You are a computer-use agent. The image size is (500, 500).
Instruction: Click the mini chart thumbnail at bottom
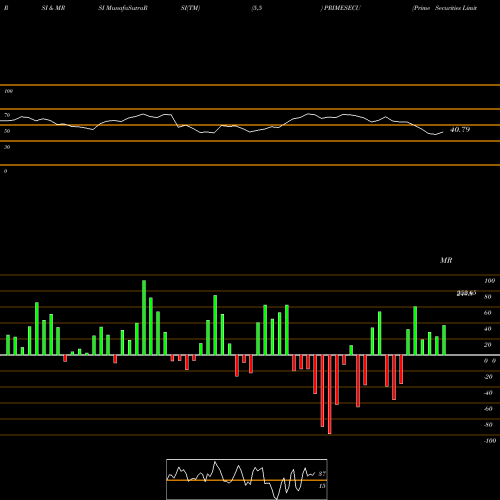(x=247, y=479)
